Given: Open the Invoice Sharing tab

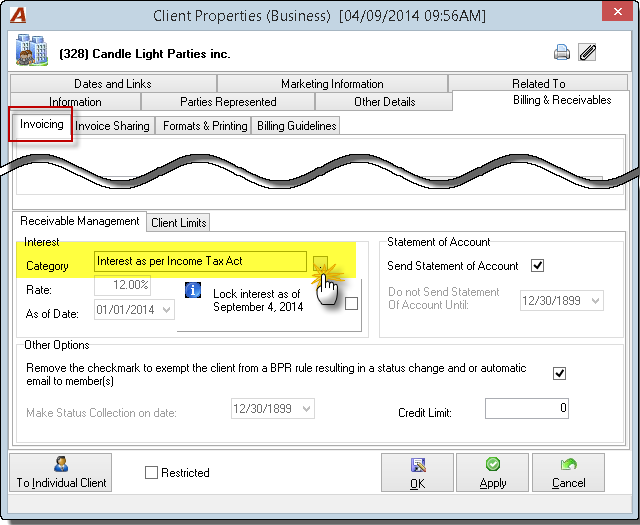Looking at the screenshot, I should click(x=112, y=126).
